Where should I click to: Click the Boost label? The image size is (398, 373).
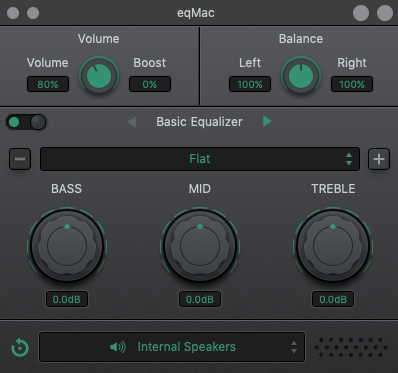coord(150,63)
